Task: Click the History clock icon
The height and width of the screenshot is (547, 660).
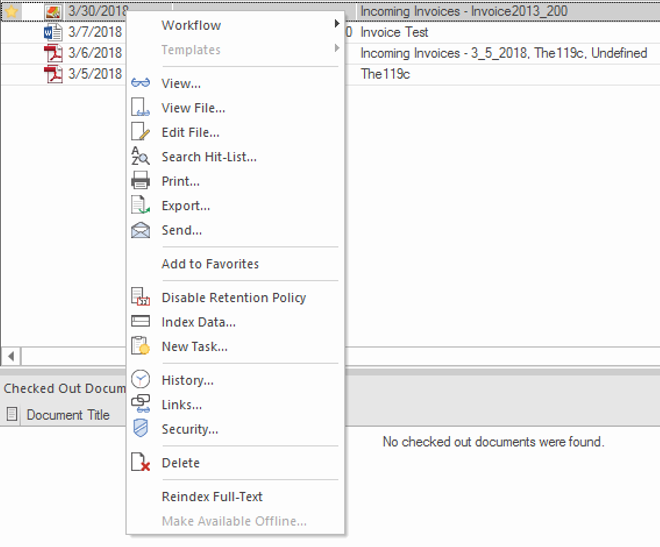Action: tap(140, 379)
